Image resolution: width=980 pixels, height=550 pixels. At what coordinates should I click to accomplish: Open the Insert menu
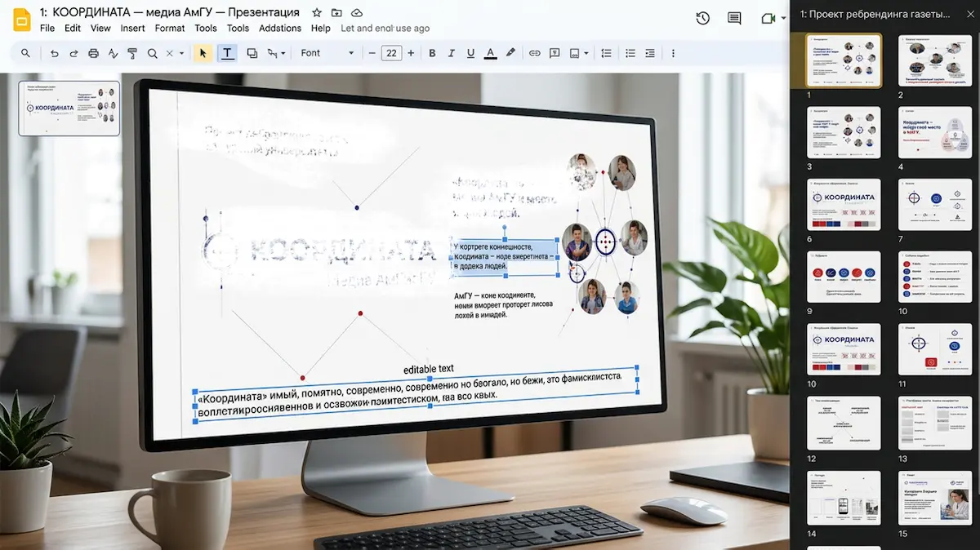[132, 28]
